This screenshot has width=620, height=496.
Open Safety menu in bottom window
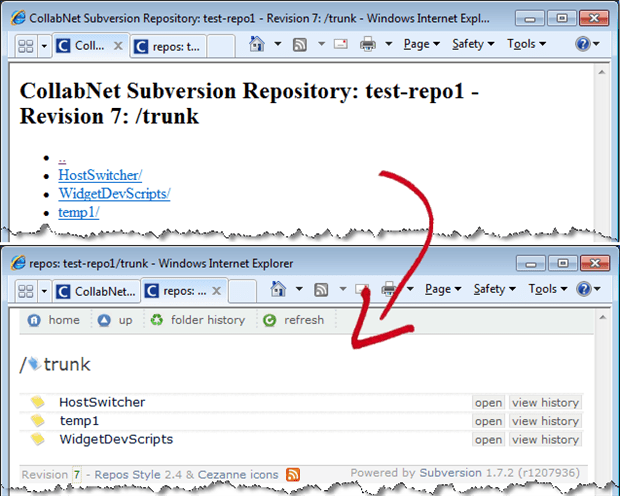pos(495,289)
